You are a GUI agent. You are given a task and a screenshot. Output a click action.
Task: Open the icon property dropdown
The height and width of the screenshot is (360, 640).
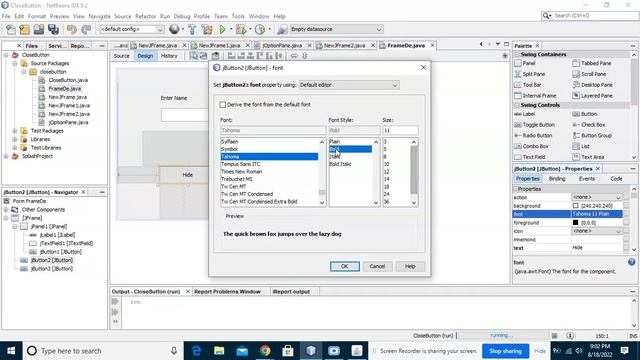pos(597,231)
